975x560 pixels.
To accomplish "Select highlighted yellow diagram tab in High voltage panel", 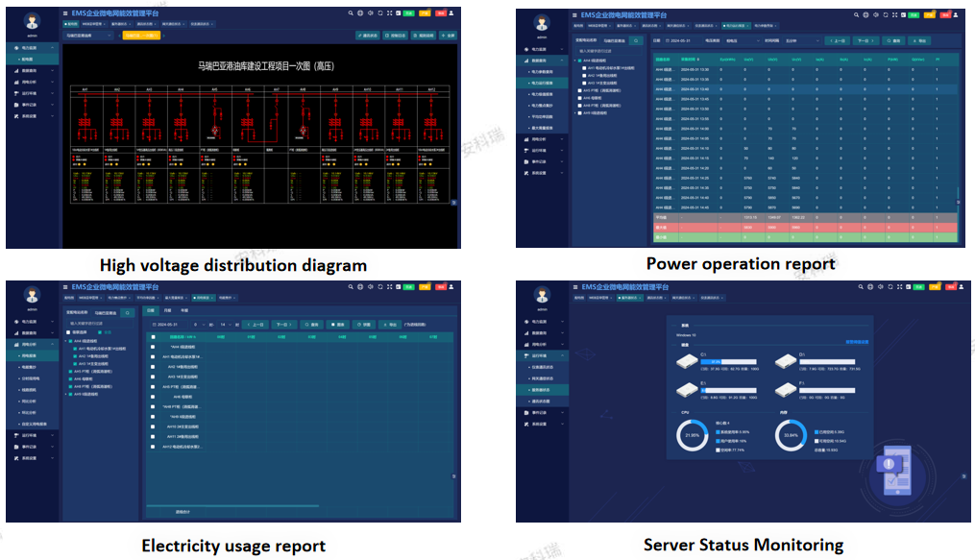I will pyautogui.click(x=141, y=35).
